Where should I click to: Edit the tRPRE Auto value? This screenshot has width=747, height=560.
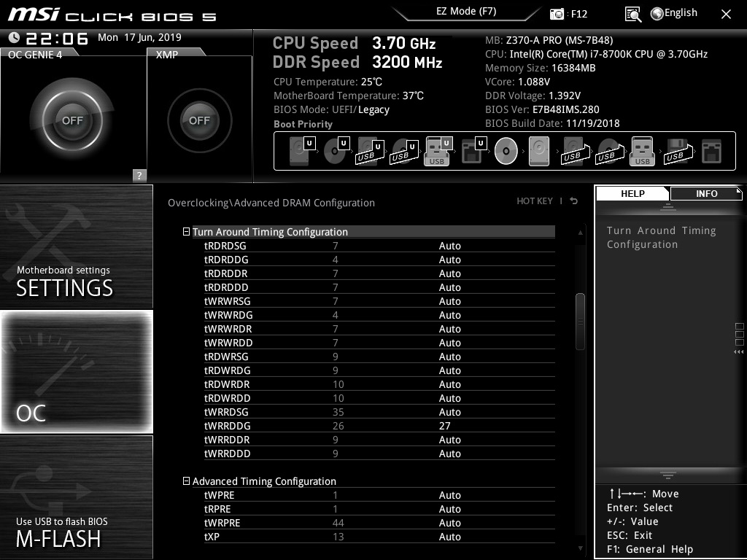449,509
